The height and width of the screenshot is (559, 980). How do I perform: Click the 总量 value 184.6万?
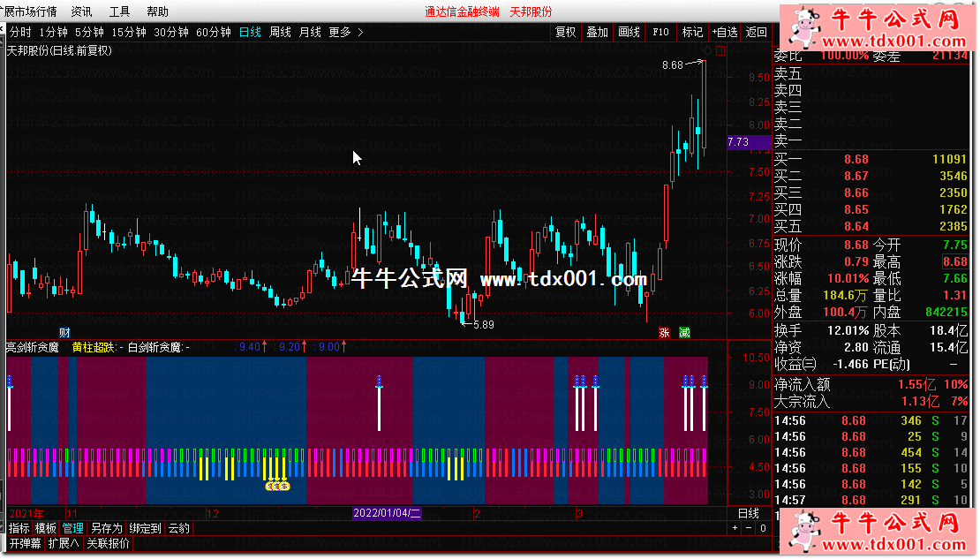pyautogui.click(x=846, y=295)
